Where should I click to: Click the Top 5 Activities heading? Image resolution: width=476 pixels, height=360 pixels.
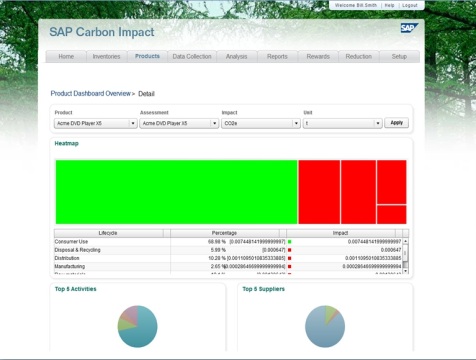click(76, 289)
